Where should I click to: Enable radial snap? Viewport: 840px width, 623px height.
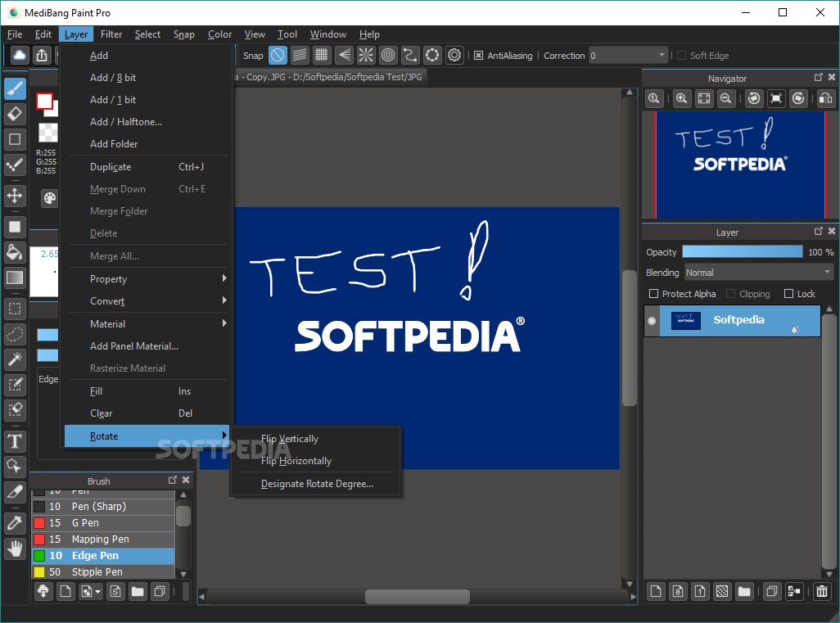(366, 55)
